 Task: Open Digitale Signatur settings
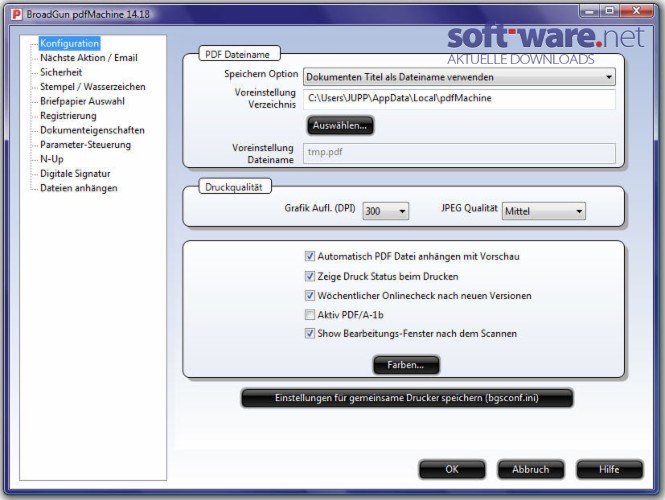pos(75,173)
